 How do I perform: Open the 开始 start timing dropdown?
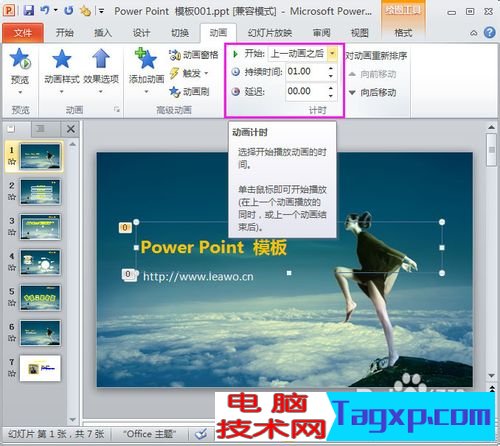332,54
